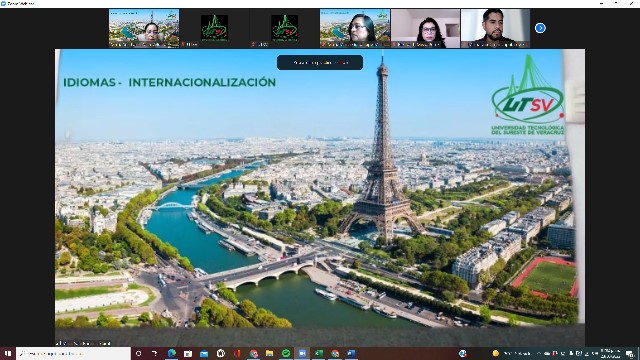Click the Windows Start button

(x=8, y=353)
